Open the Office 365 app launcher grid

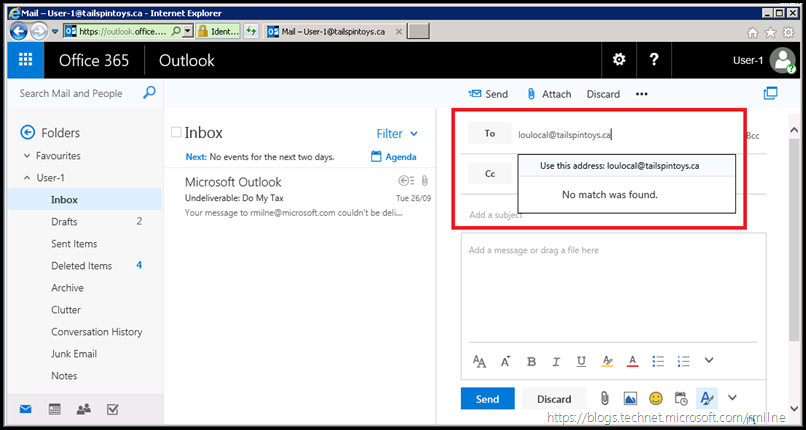click(26, 60)
